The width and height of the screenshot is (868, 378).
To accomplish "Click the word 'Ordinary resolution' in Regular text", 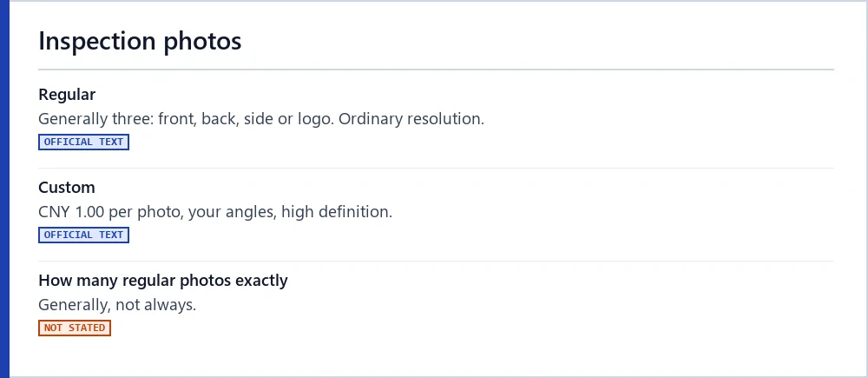I will click(410, 119).
